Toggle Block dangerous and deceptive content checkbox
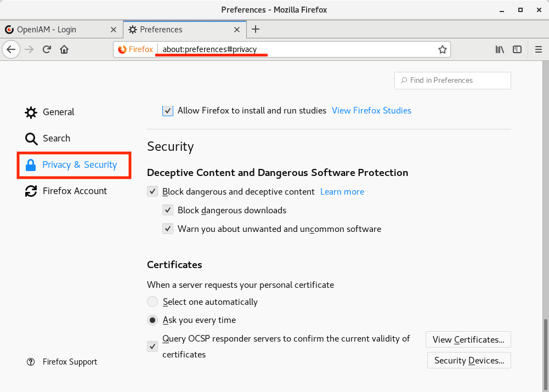The height and width of the screenshot is (392, 549). point(152,192)
